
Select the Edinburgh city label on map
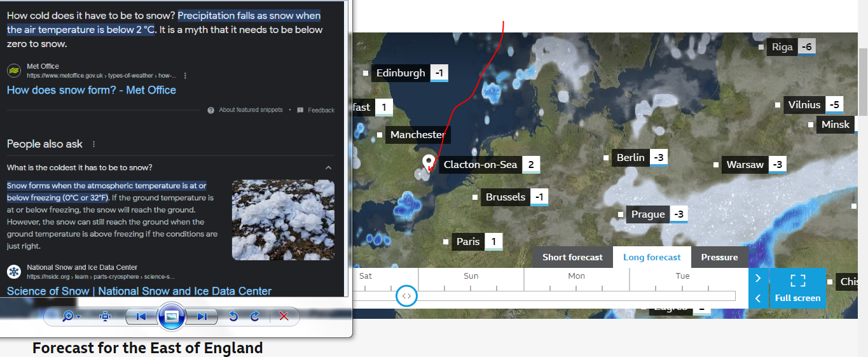point(401,73)
